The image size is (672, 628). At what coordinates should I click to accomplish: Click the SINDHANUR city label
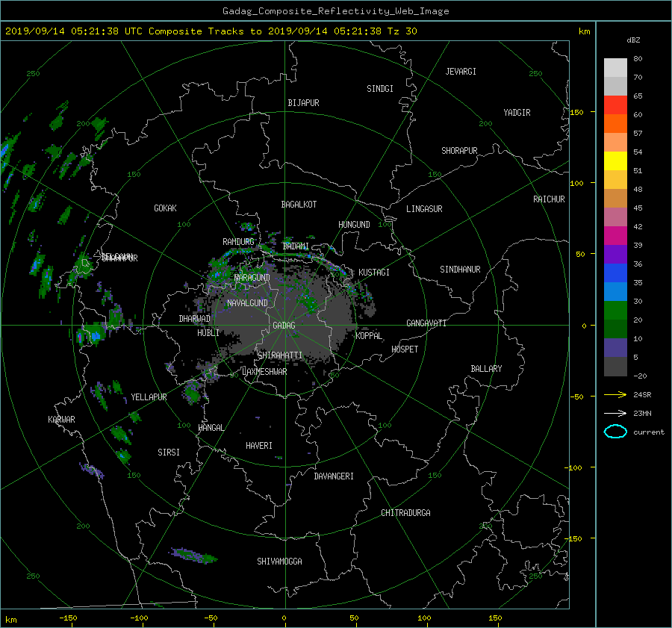pos(460,270)
